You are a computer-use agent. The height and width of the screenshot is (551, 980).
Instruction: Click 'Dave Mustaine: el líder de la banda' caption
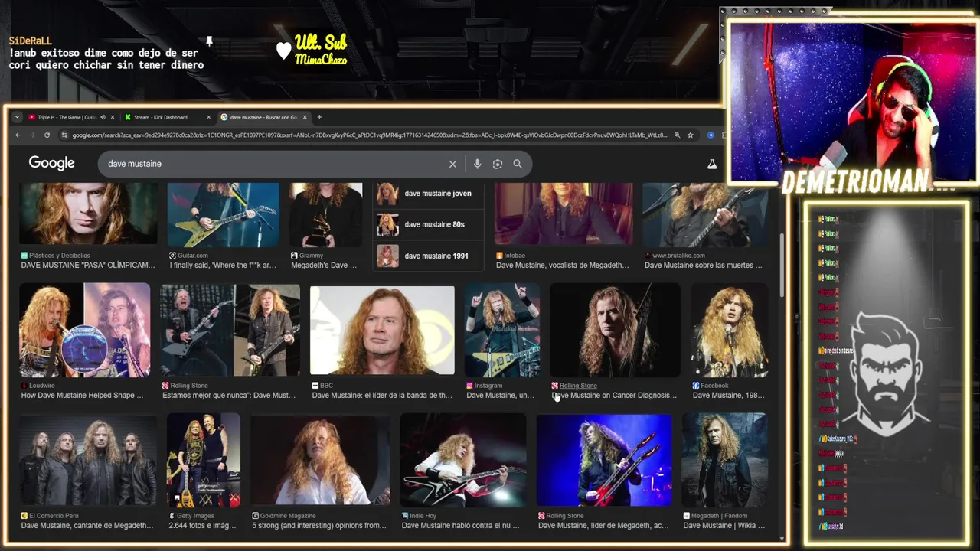point(382,396)
